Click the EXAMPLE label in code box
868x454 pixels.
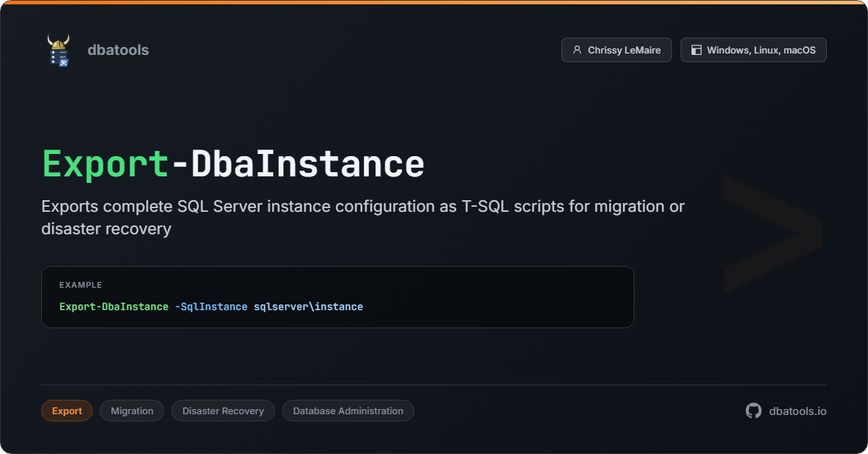pos(80,285)
